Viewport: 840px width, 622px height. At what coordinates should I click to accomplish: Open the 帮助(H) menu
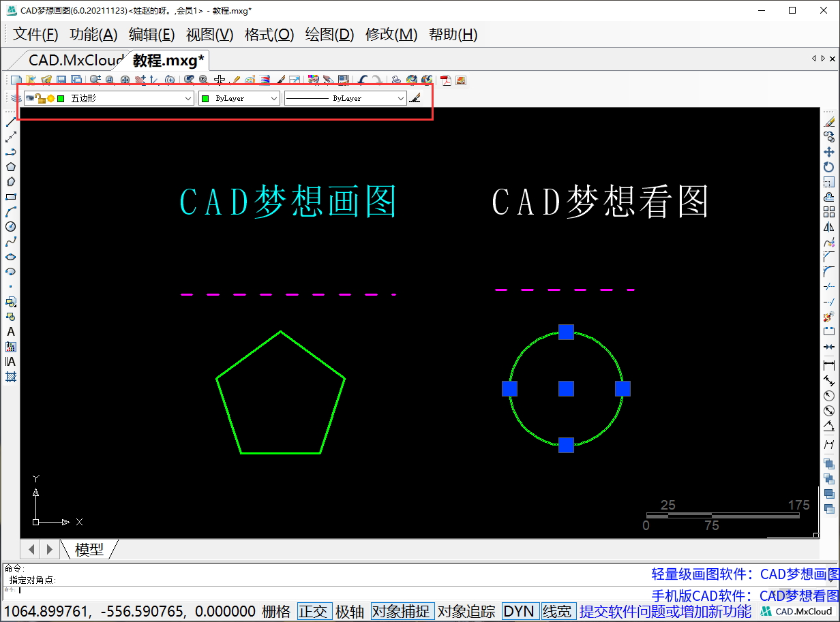click(453, 35)
